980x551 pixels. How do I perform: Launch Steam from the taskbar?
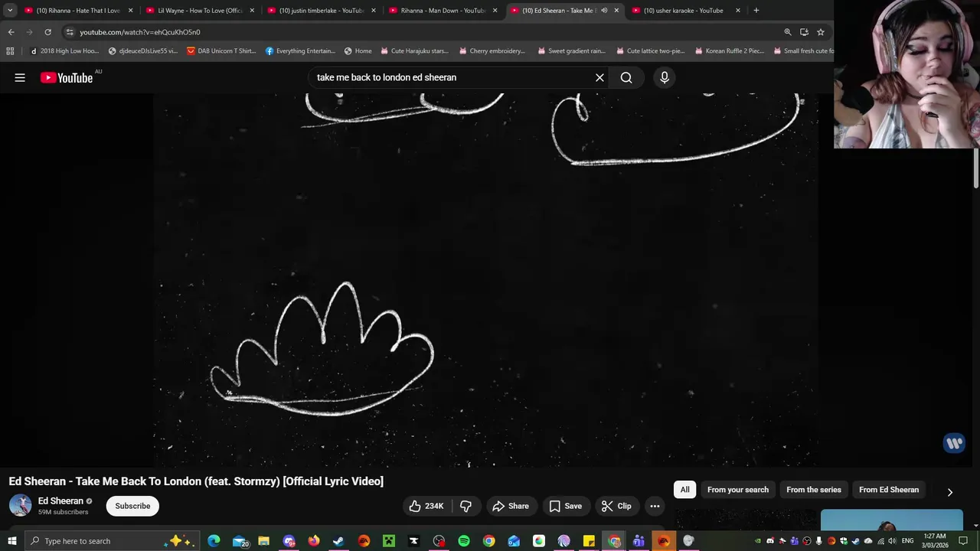[x=338, y=541]
